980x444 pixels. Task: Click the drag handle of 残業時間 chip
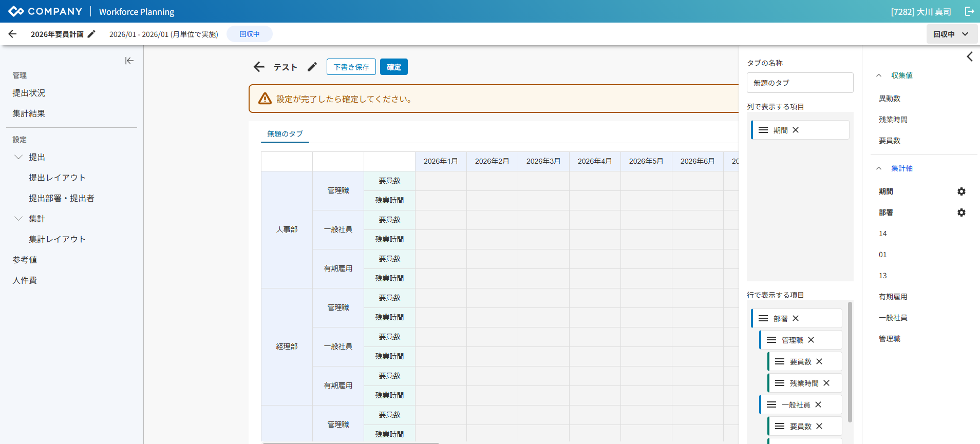pyautogui.click(x=780, y=383)
